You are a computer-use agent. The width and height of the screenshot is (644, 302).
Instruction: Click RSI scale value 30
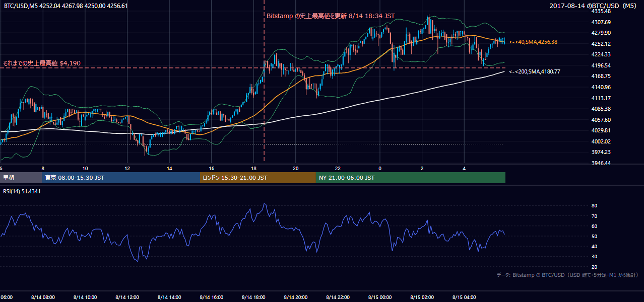(x=594, y=257)
